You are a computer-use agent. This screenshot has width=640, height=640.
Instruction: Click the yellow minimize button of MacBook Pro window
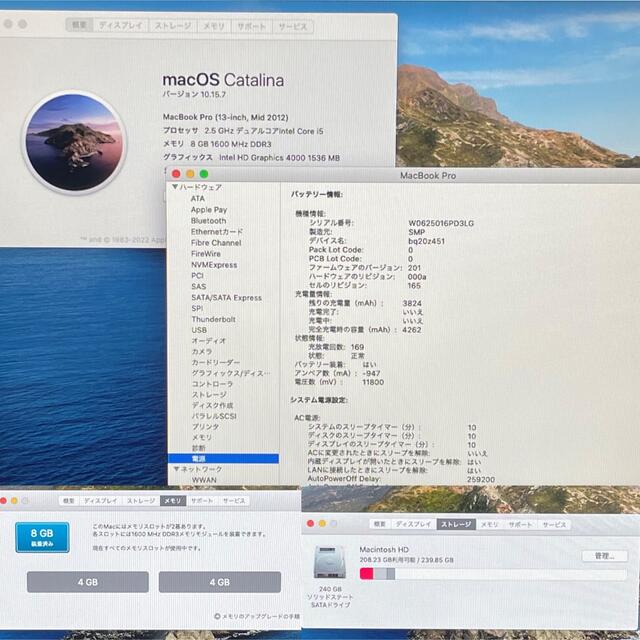(190, 174)
